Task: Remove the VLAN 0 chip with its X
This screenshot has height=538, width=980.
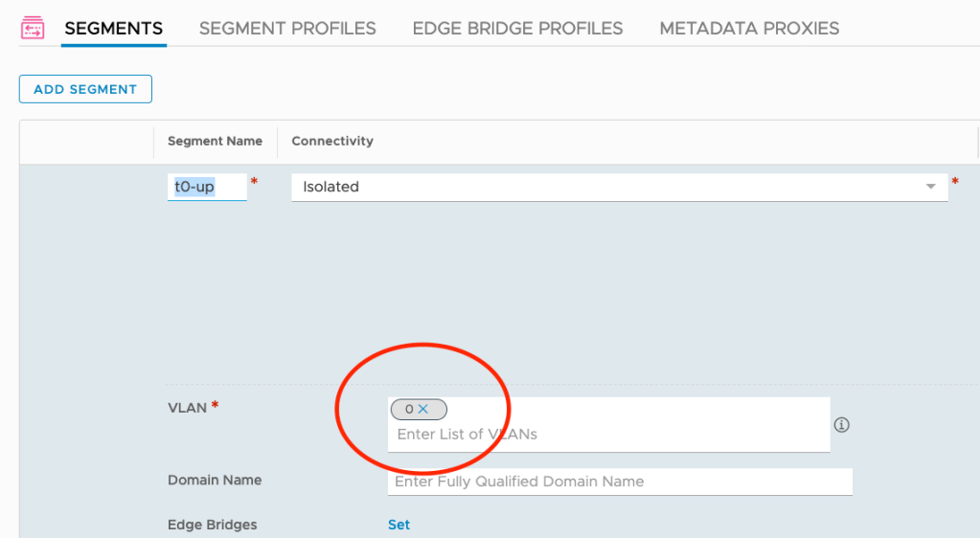Action: click(423, 410)
